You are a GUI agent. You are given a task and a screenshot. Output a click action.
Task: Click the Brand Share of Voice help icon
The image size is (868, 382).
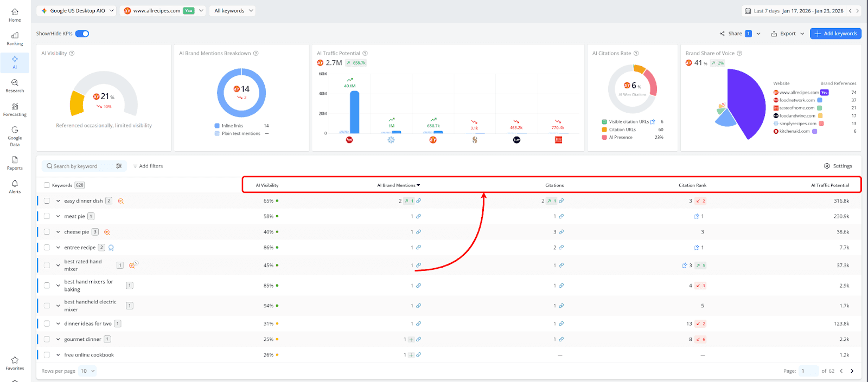tap(739, 53)
